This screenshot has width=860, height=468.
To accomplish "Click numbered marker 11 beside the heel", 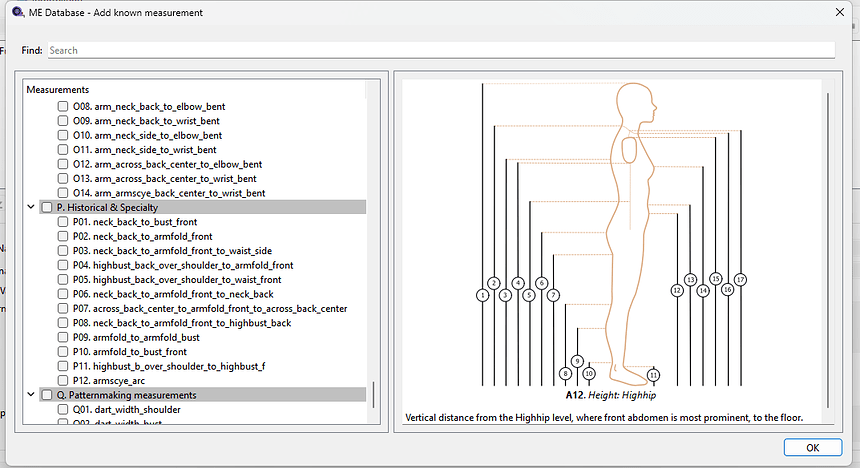I will point(653,374).
